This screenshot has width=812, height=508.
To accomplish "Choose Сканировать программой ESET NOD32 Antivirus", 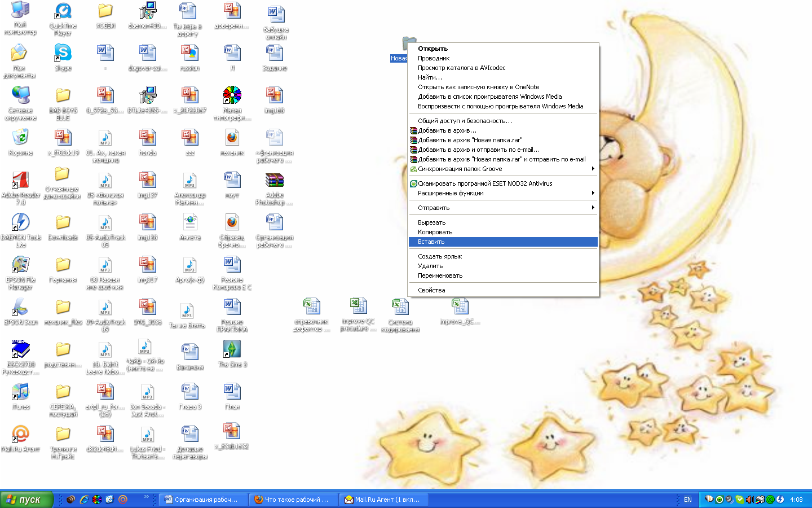I will click(503, 183).
